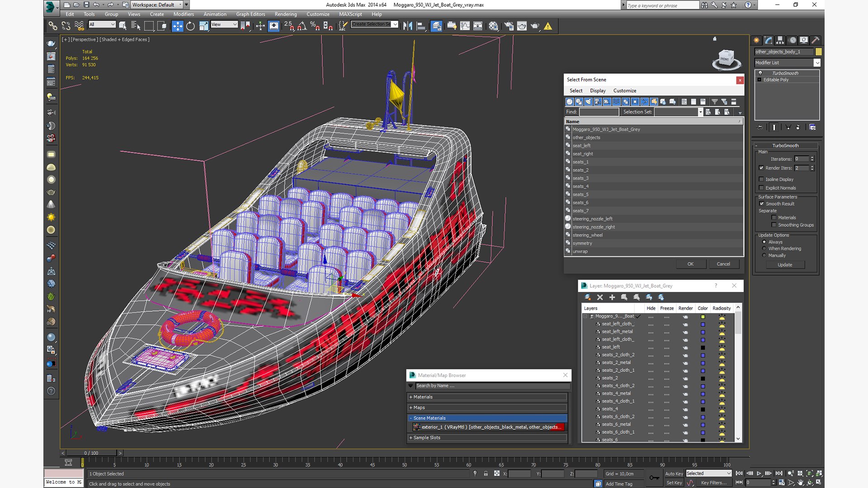Select the Move transform tool
868x488 pixels.
(x=178, y=26)
